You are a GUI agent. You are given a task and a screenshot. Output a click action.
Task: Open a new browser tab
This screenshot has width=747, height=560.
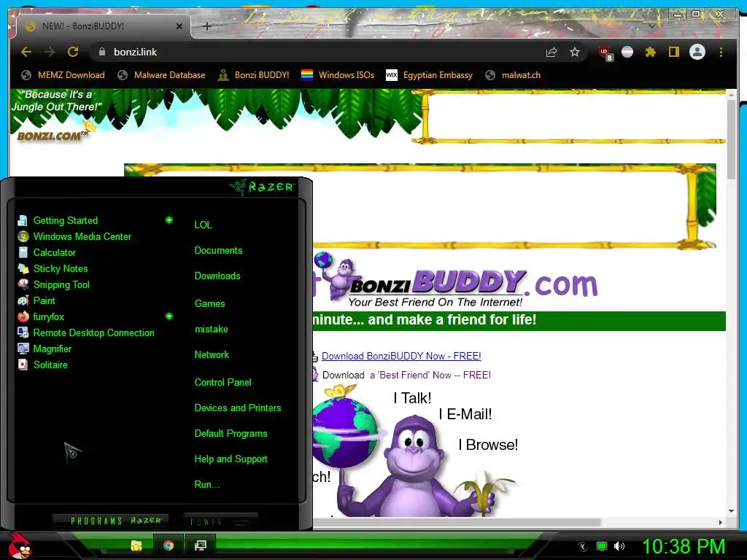click(x=206, y=26)
